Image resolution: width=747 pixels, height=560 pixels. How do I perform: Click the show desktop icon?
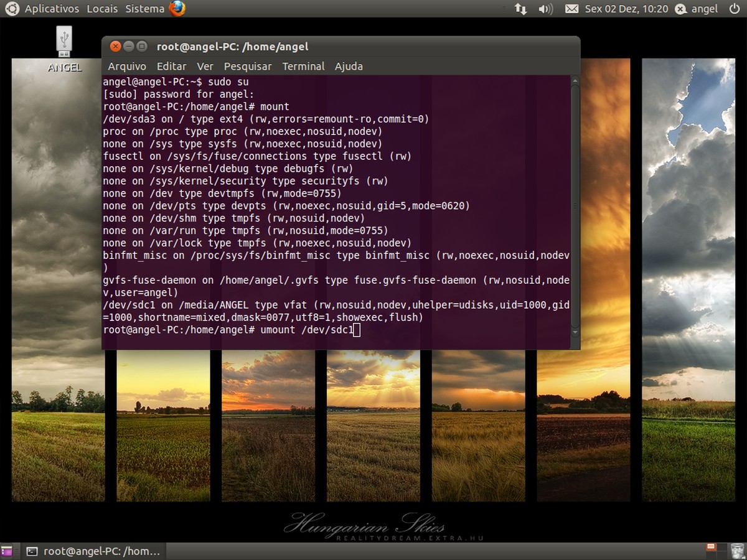point(7,551)
